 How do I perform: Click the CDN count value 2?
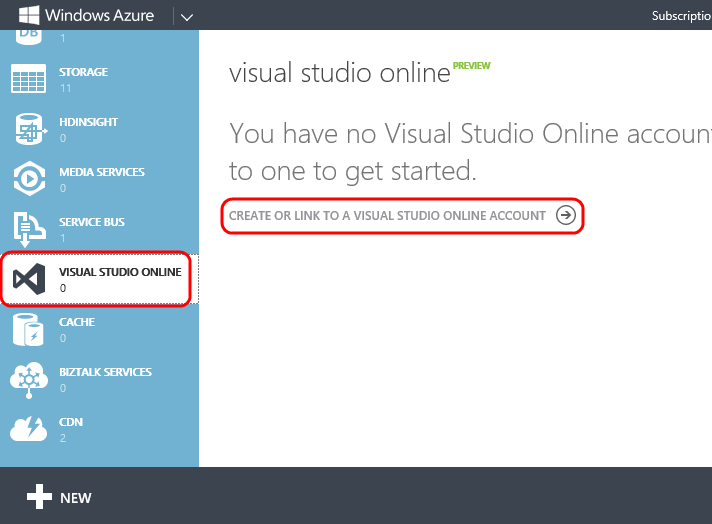point(63,438)
